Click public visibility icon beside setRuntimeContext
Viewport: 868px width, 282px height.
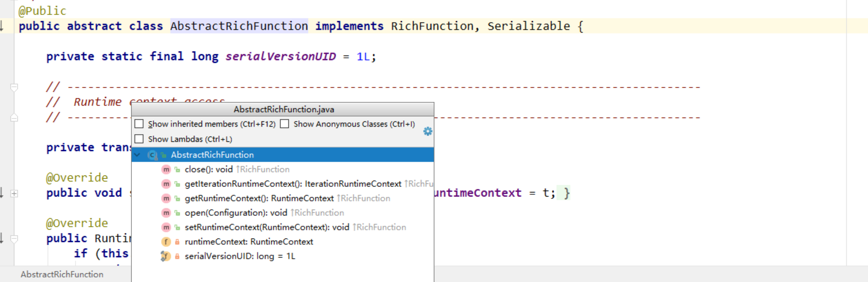pyautogui.click(x=177, y=228)
